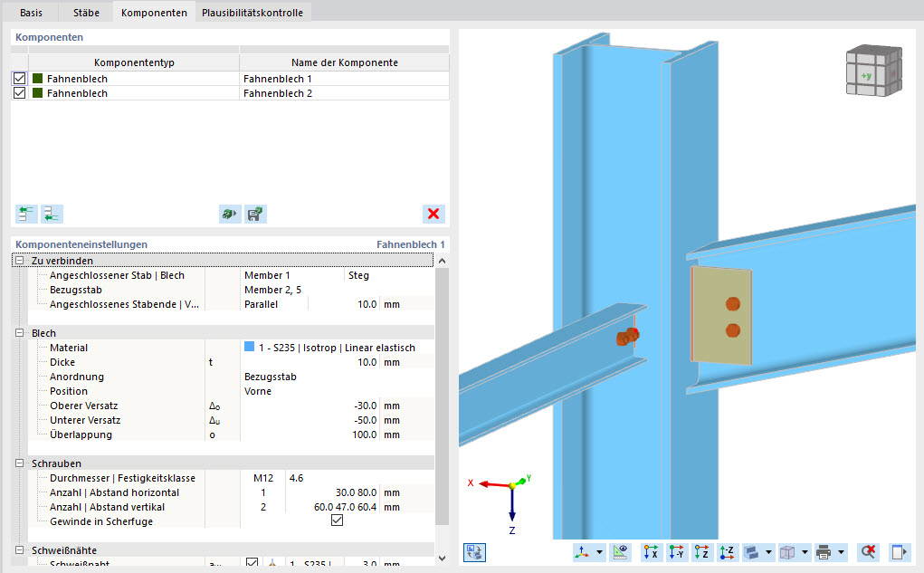Open the print options dropdown arrow
This screenshot has width=924, height=573.
[841, 552]
